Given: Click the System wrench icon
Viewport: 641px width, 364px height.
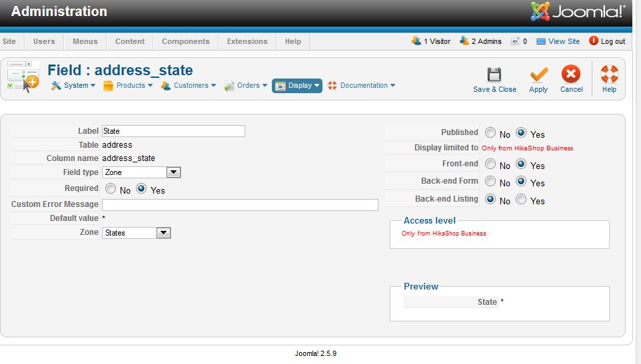Looking at the screenshot, I should (56, 86).
